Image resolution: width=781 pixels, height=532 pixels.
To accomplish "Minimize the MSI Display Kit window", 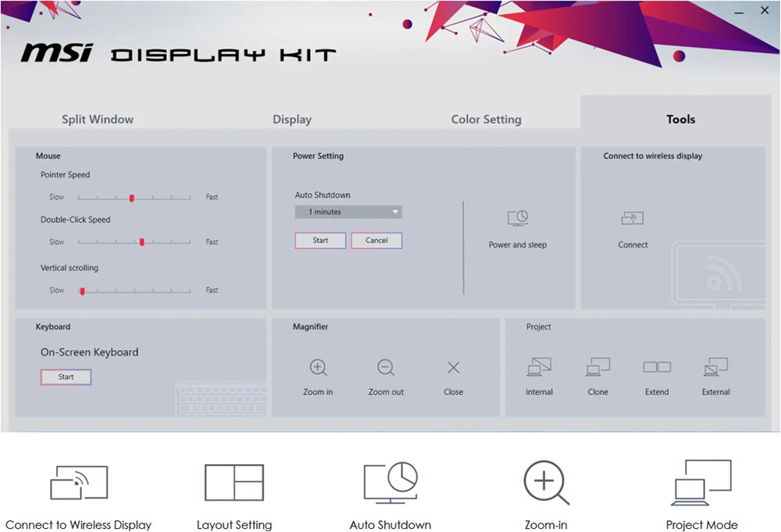I will point(739,12).
